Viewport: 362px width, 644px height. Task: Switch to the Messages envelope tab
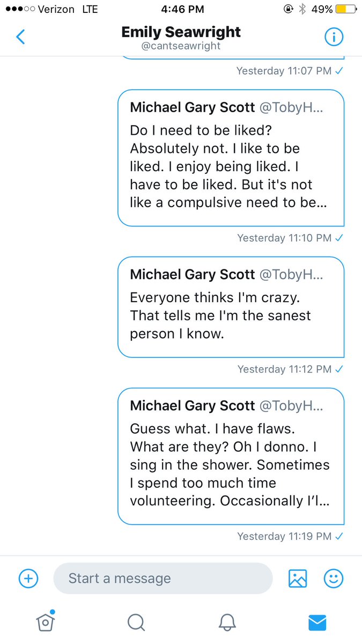pyautogui.click(x=317, y=621)
